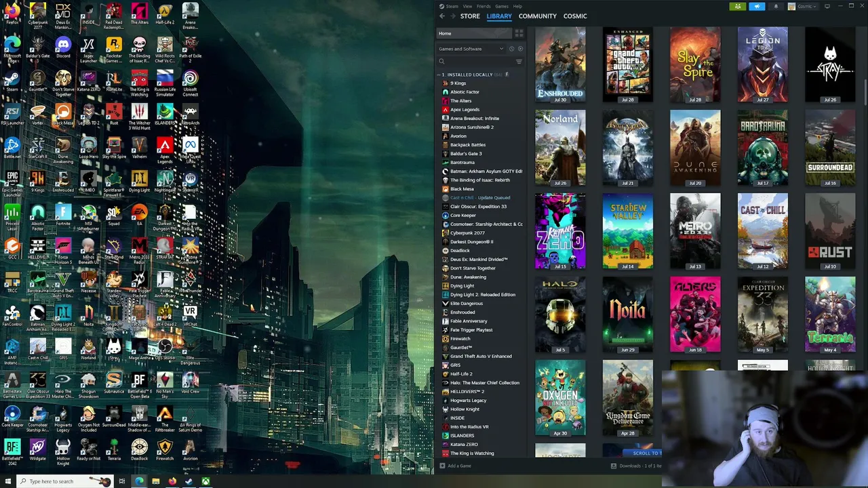Click Add a Game at bottom

click(455, 466)
